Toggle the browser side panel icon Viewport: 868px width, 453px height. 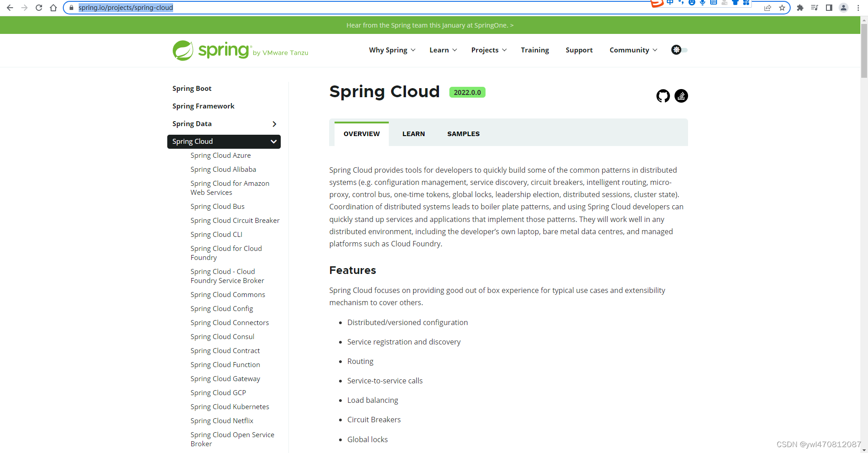(x=829, y=8)
